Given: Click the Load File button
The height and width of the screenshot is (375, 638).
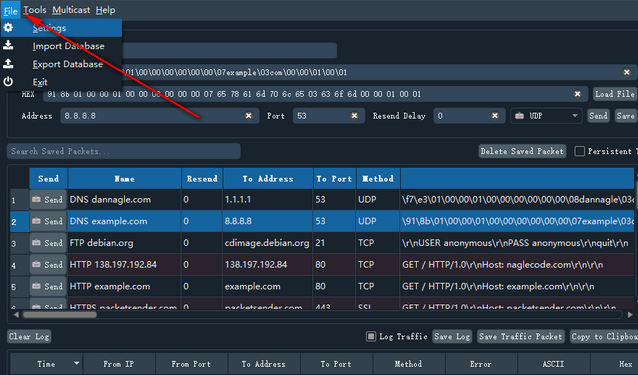Looking at the screenshot, I should pyautogui.click(x=614, y=94).
